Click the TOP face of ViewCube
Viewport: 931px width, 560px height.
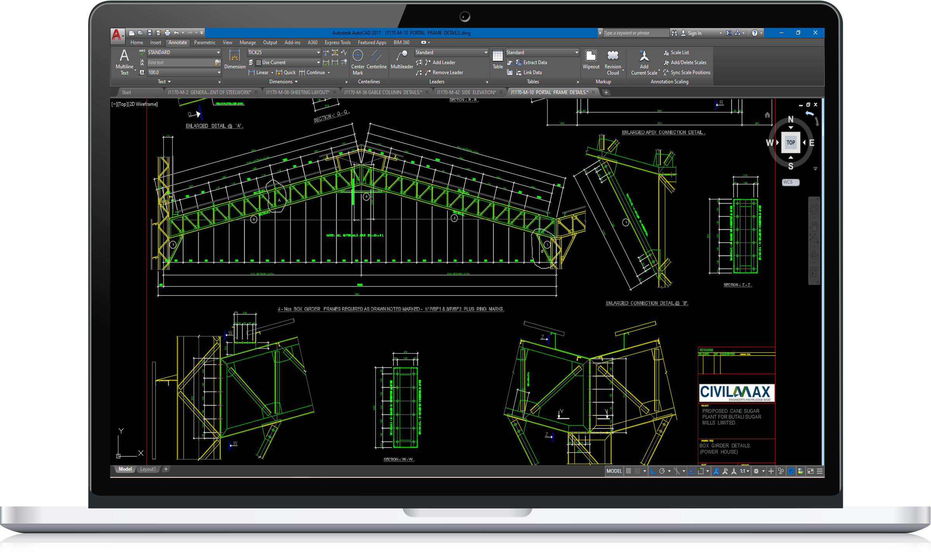point(791,142)
